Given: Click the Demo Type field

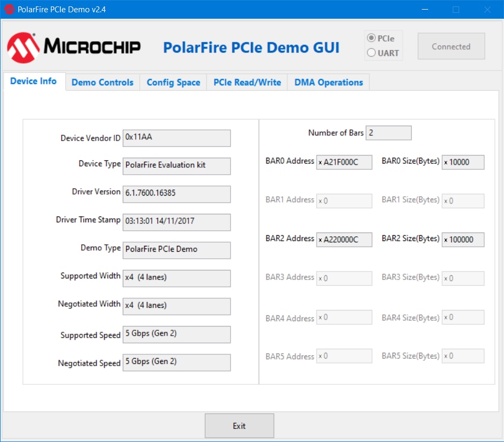Looking at the screenshot, I should 177,250.
